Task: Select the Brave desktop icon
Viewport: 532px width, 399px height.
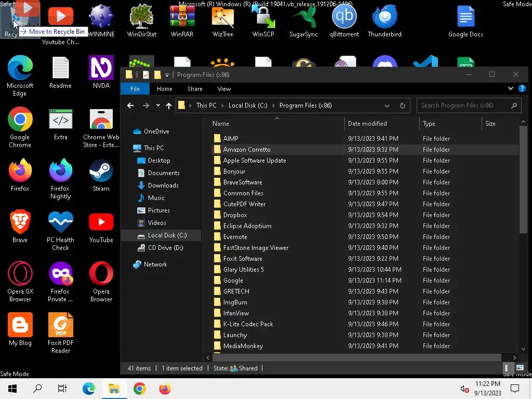Action: (20, 227)
